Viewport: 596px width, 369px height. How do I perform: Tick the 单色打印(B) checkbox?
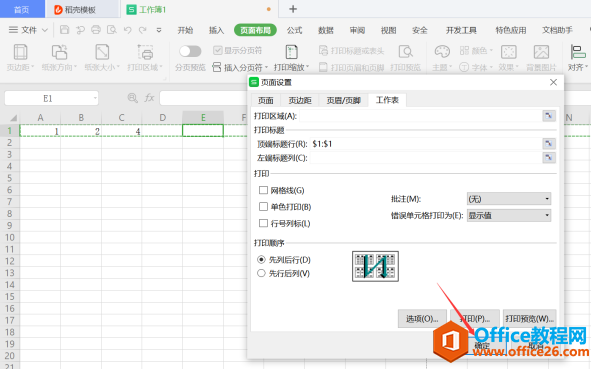click(263, 206)
